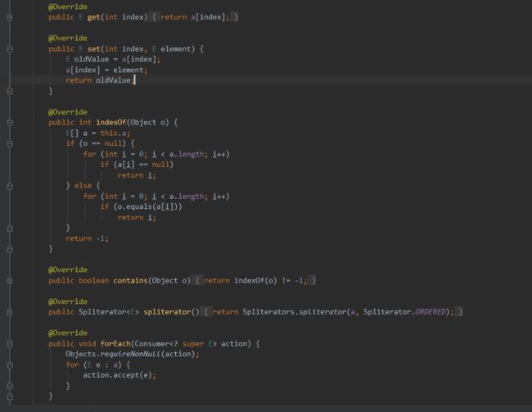Click 'return oldValue;' statement

(x=100, y=80)
